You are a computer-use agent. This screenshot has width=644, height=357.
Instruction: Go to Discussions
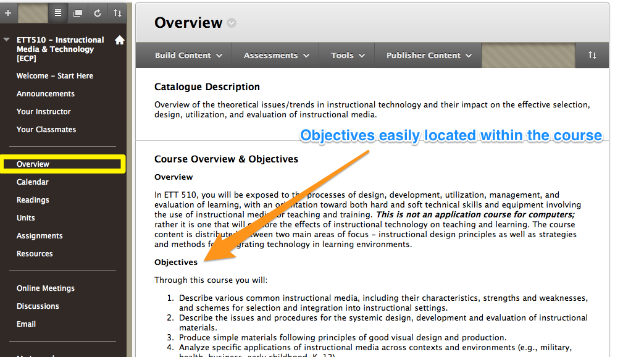click(38, 306)
